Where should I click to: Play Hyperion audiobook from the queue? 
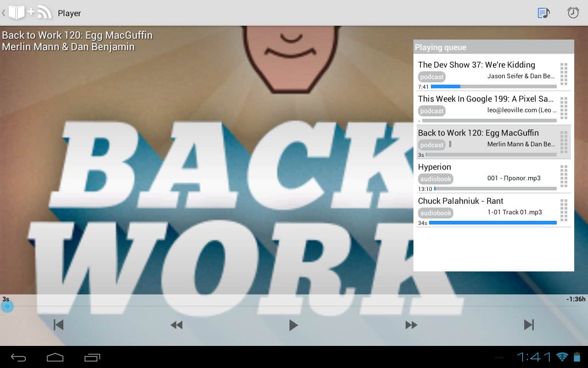tap(487, 176)
